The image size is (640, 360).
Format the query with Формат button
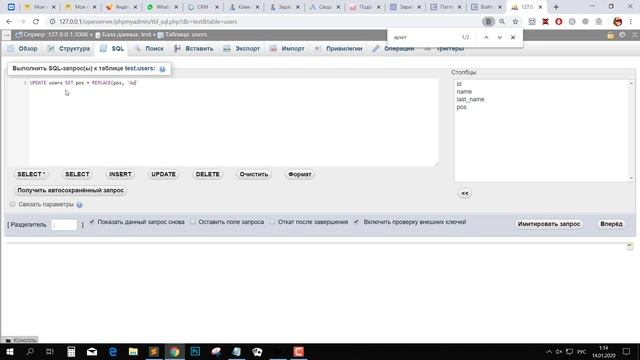coord(300,174)
